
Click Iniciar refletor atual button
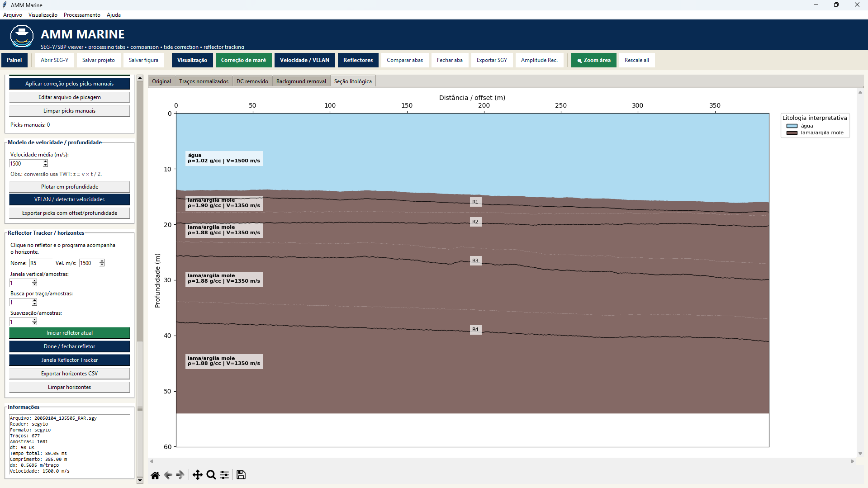70,333
